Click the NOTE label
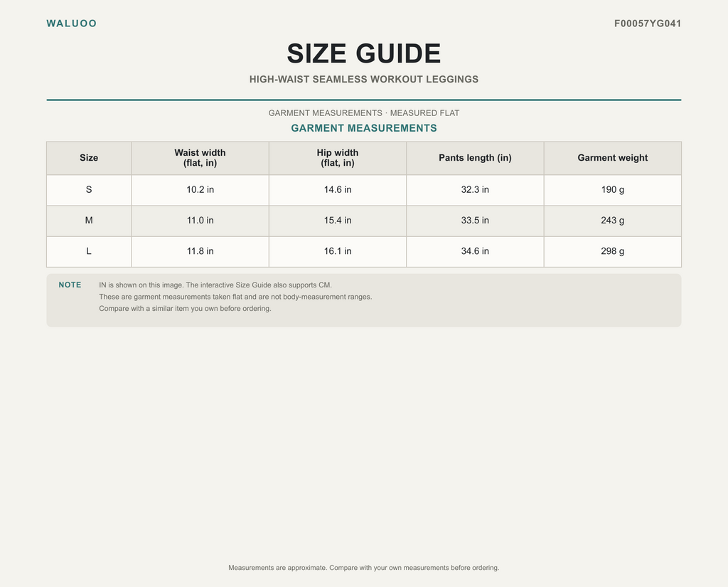 click(x=70, y=285)
